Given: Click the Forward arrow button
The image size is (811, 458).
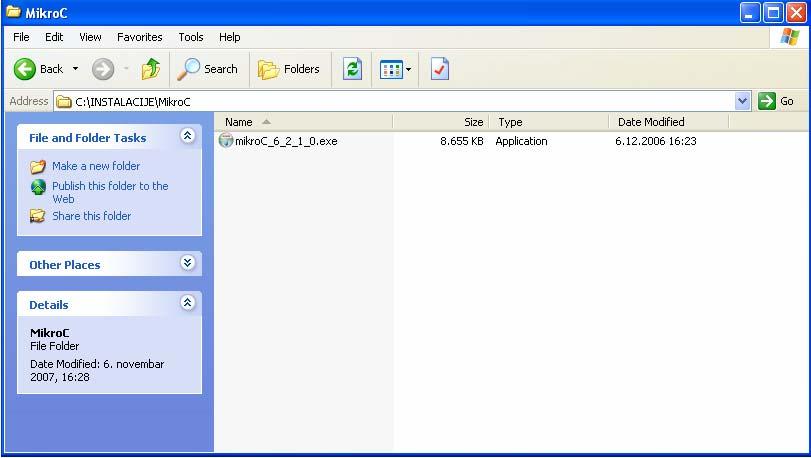Looking at the screenshot, I should click(x=103, y=69).
